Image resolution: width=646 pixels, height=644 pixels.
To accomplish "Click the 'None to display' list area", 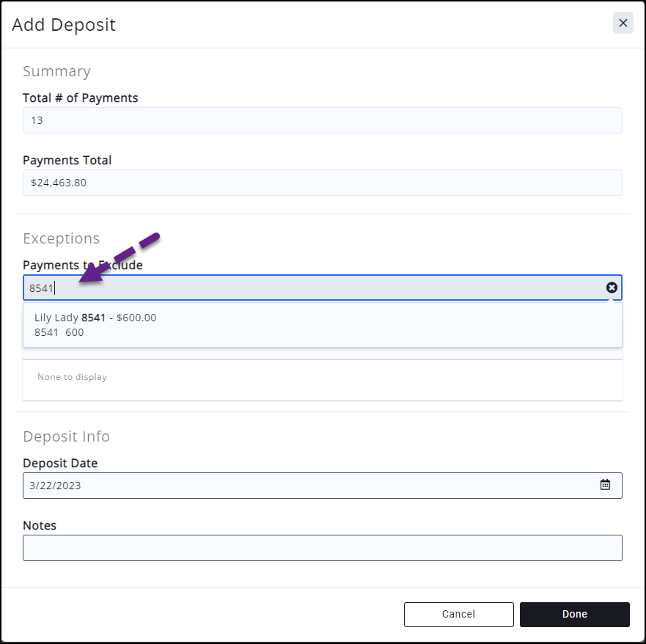I will tap(322, 379).
